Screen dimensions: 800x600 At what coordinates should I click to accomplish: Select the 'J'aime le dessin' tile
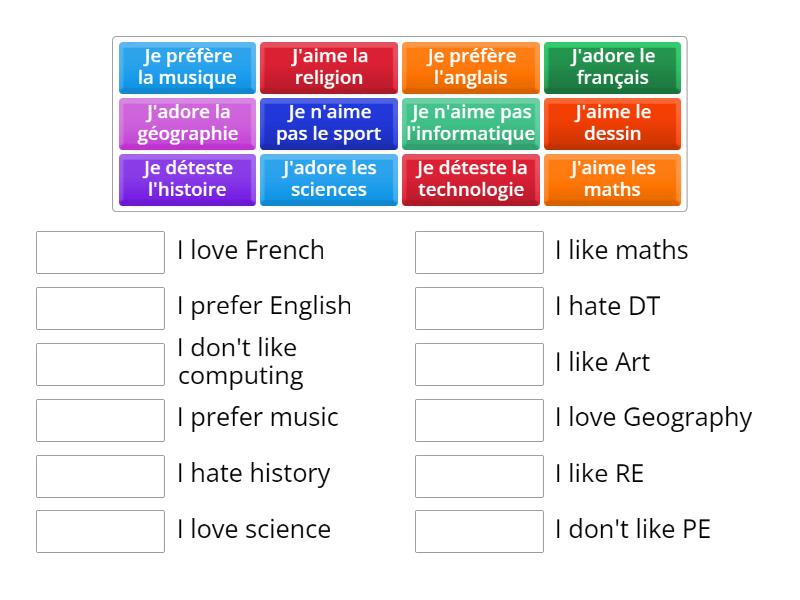612,124
